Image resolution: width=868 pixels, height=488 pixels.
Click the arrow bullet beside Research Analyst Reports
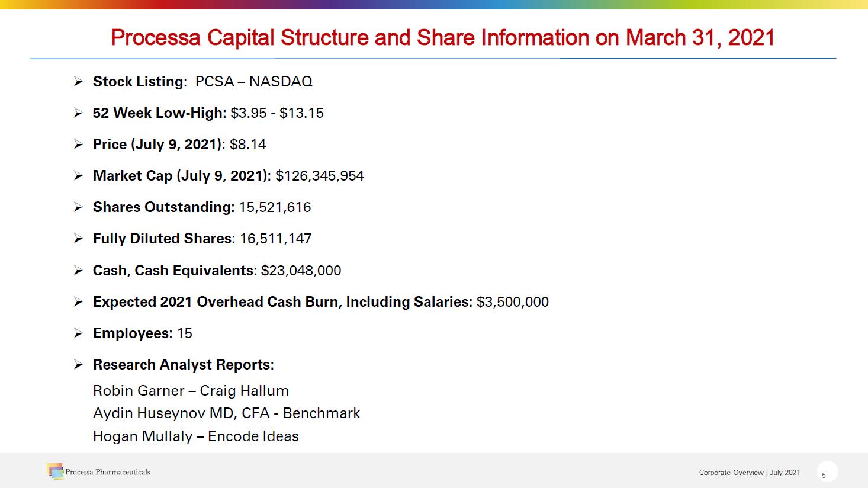click(78, 365)
